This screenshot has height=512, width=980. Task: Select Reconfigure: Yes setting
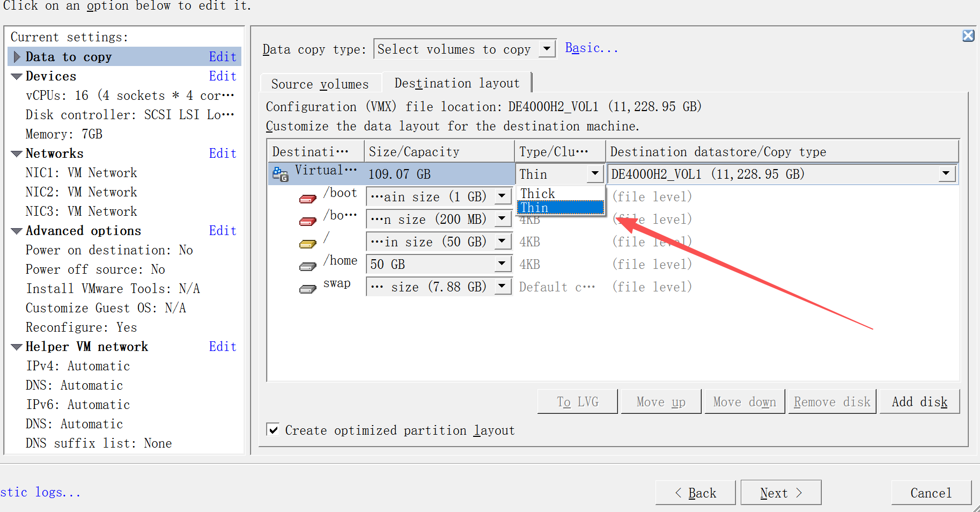(x=82, y=327)
